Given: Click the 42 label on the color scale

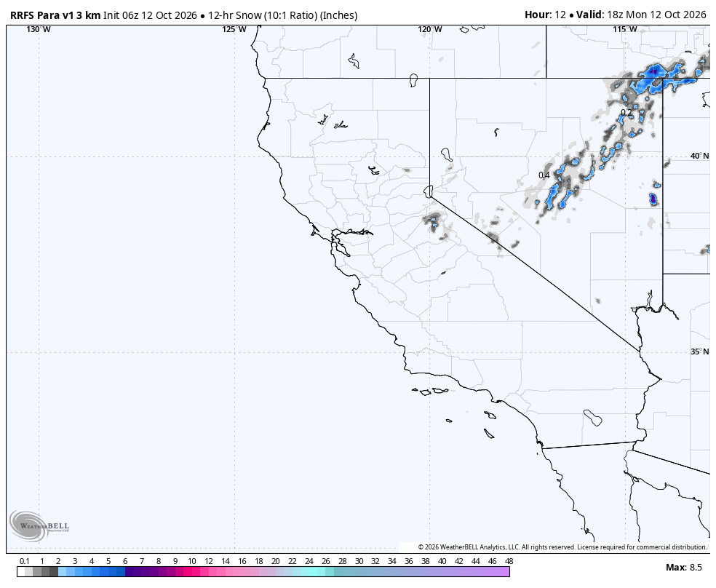Looking at the screenshot, I should tap(459, 562).
